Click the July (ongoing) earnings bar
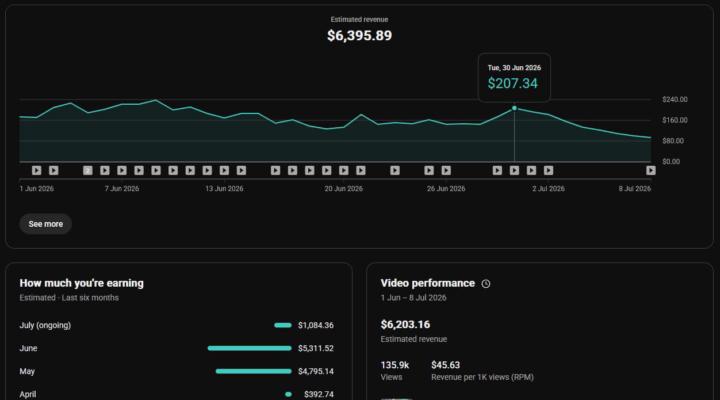720x400 pixels. click(x=283, y=325)
